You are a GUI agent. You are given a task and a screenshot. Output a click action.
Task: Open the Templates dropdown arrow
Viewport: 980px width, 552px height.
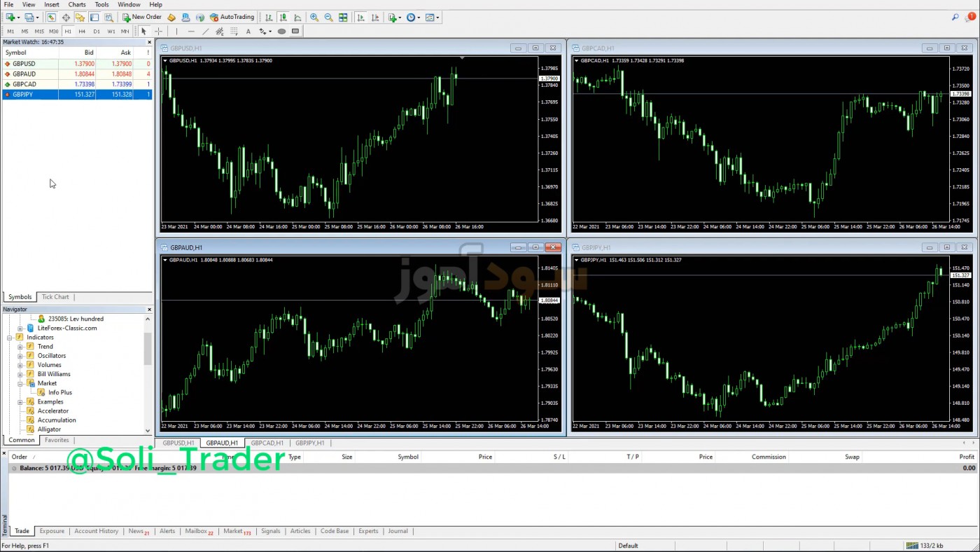coord(438,17)
